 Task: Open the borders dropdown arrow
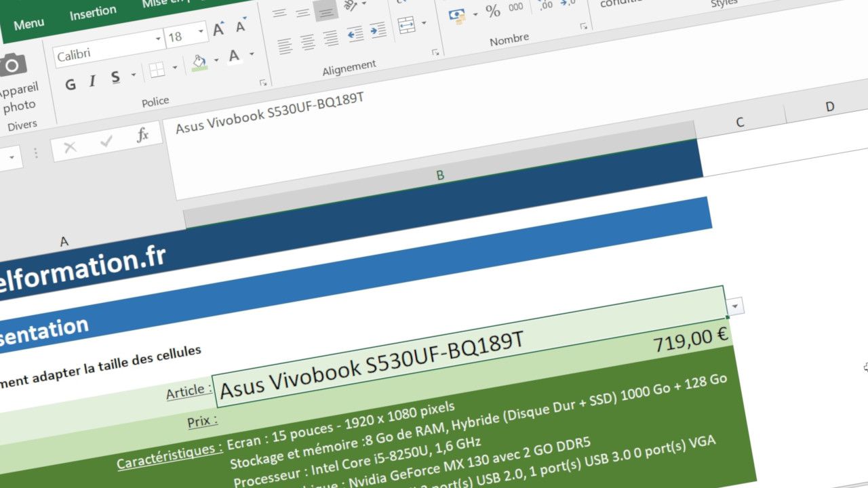[x=175, y=67]
